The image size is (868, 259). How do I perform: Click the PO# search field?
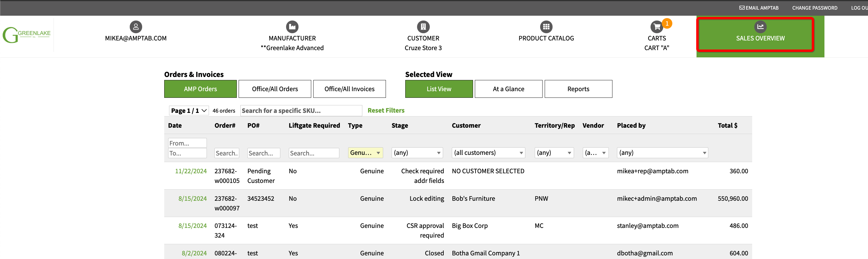click(x=263, y=153)
